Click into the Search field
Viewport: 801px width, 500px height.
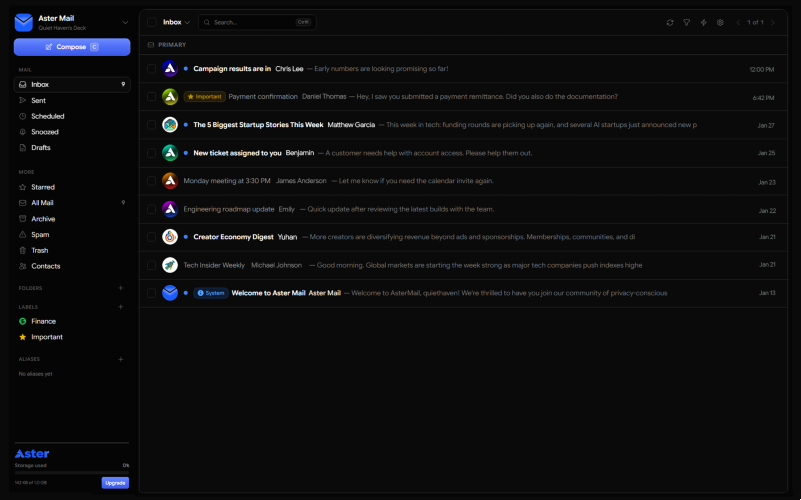click(x=257, y=22)
